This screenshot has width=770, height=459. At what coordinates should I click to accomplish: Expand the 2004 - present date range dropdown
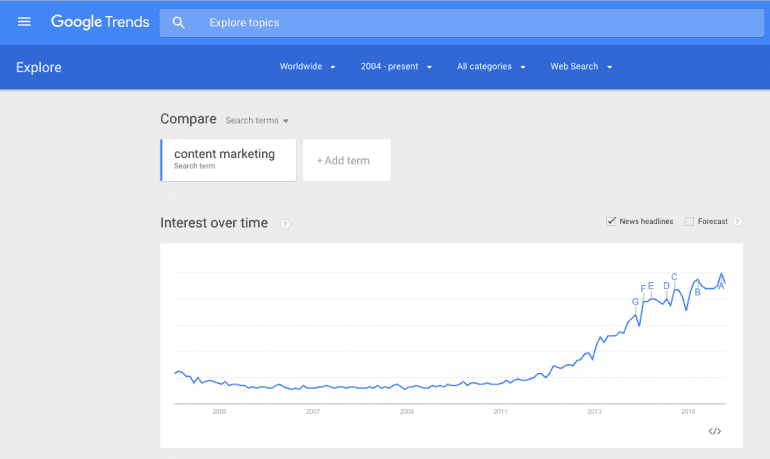tap(396, 67)
